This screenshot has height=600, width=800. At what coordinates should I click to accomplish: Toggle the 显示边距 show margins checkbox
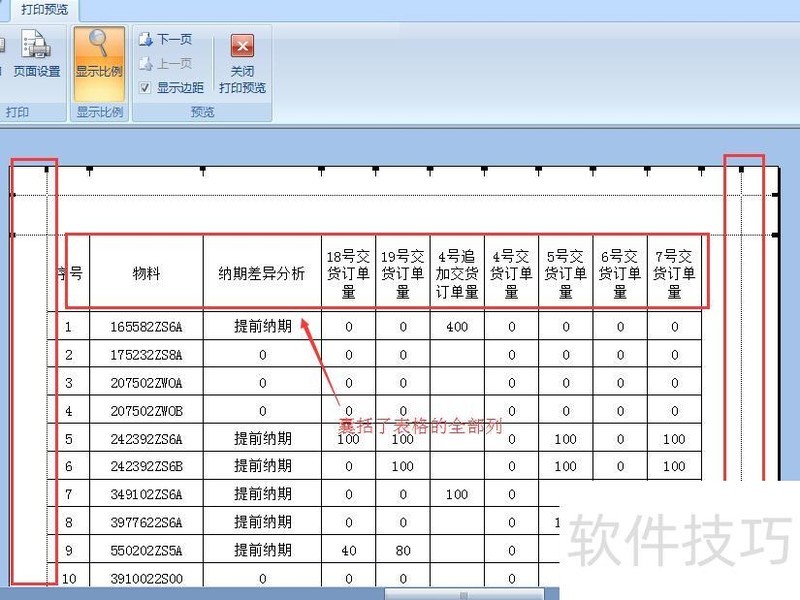pyautogui.click(x=146, y=87)
